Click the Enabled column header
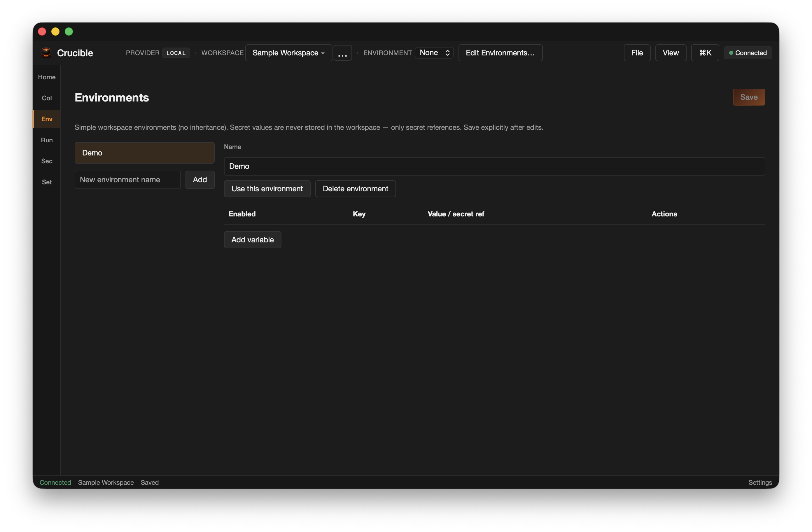This screenshot has height=532, width=812. pyautogui.click(x=242, y=214)
